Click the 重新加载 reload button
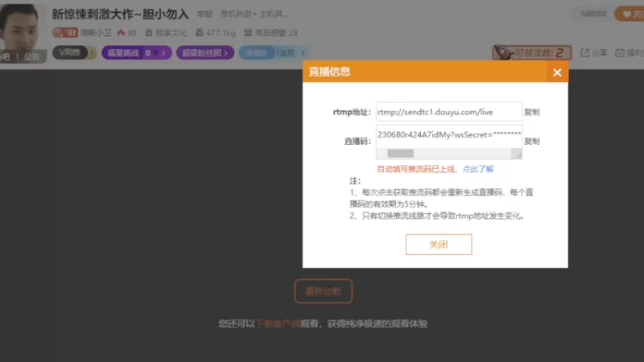The height and width of the screenshot is (362, 644). (324, 291)
